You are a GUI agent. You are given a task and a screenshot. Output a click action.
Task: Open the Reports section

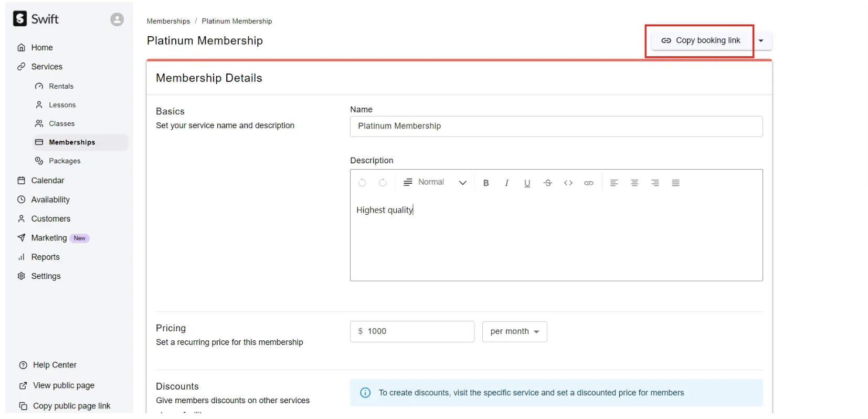[45, 257]
